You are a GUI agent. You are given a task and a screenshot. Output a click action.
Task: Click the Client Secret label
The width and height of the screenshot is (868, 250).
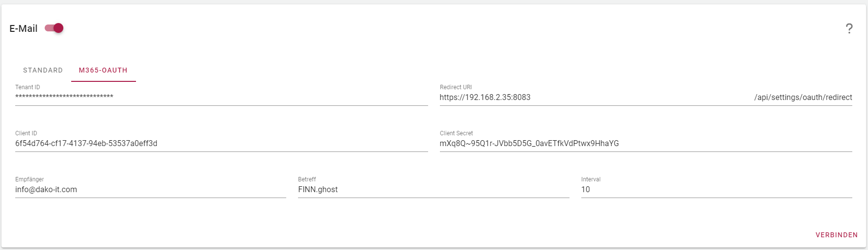pyautogui.click(x=456, y=133)
